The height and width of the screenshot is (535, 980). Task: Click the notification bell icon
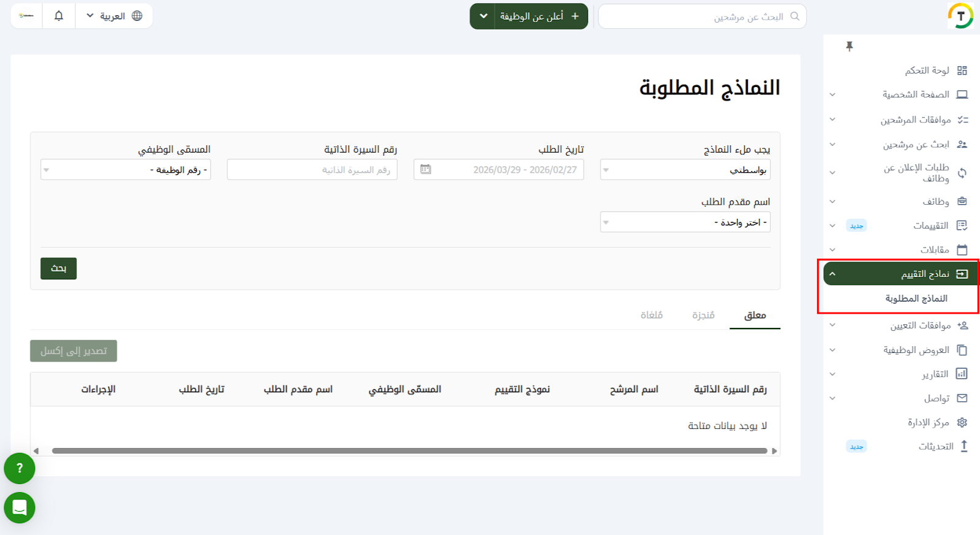pos(59,16)
